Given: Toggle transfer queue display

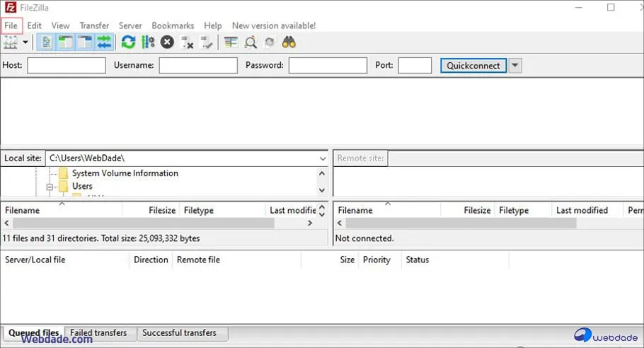Looking at the screenshot, I should 105,42.
